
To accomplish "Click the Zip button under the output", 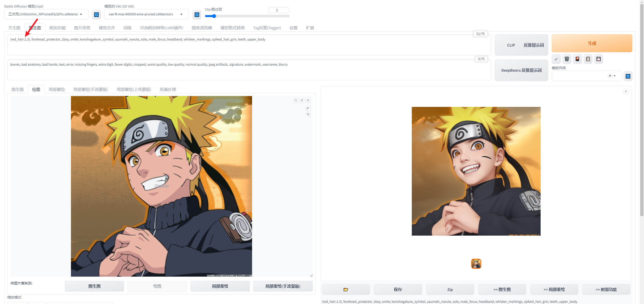I will coord(450,289).
